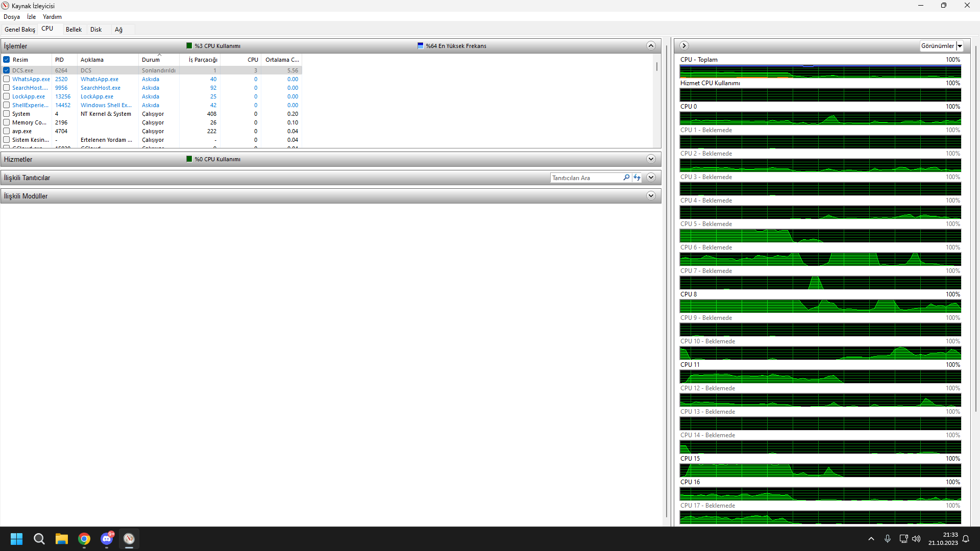Open the Yardım menu

52,17
